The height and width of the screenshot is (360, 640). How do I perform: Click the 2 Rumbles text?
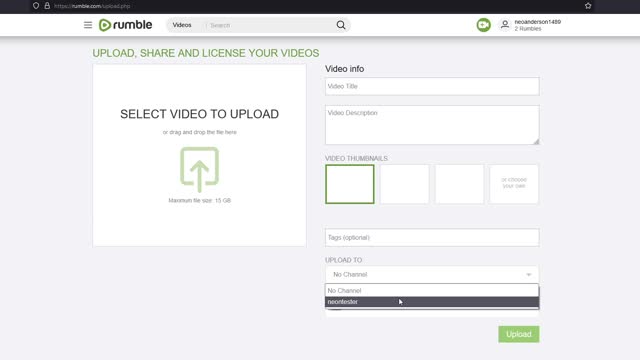[528, 29]
